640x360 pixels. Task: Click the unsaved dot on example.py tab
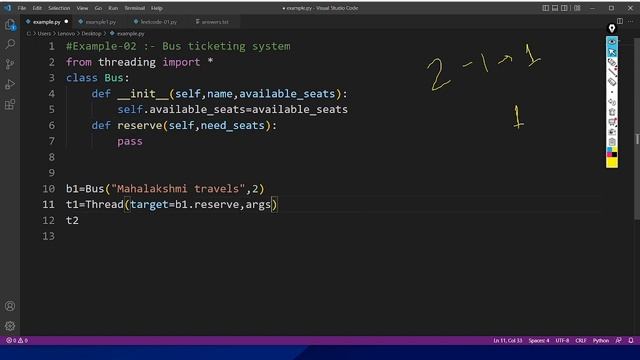(x=66, y=22)
